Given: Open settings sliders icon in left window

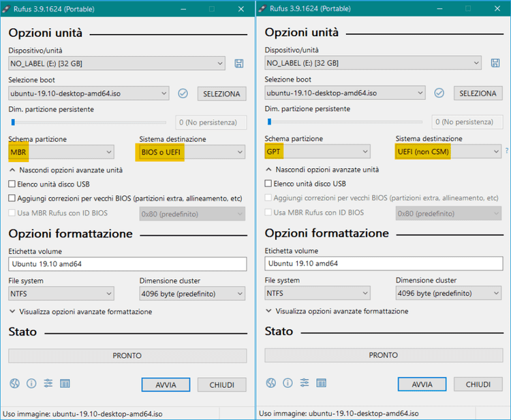Looking at the screenshot, I should point(48,383).
